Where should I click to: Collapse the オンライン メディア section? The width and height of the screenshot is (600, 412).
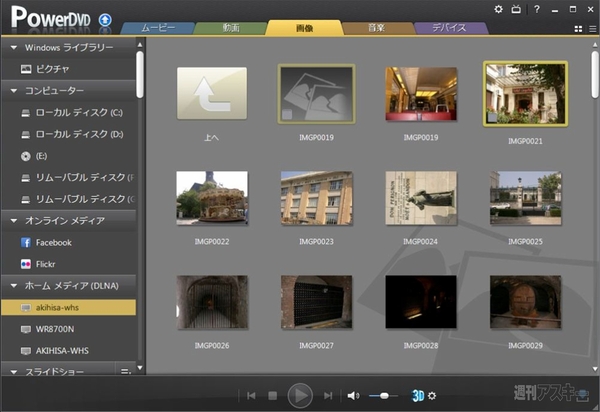click(14, 221)
